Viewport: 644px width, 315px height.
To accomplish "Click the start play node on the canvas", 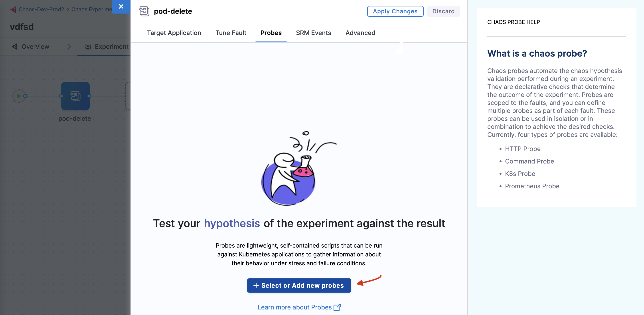I will 19,96.
